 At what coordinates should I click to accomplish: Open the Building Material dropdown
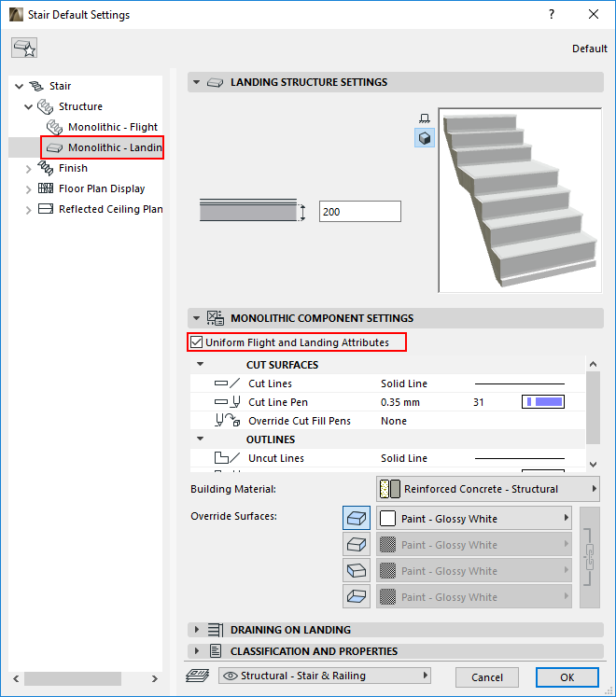[488, 489]
